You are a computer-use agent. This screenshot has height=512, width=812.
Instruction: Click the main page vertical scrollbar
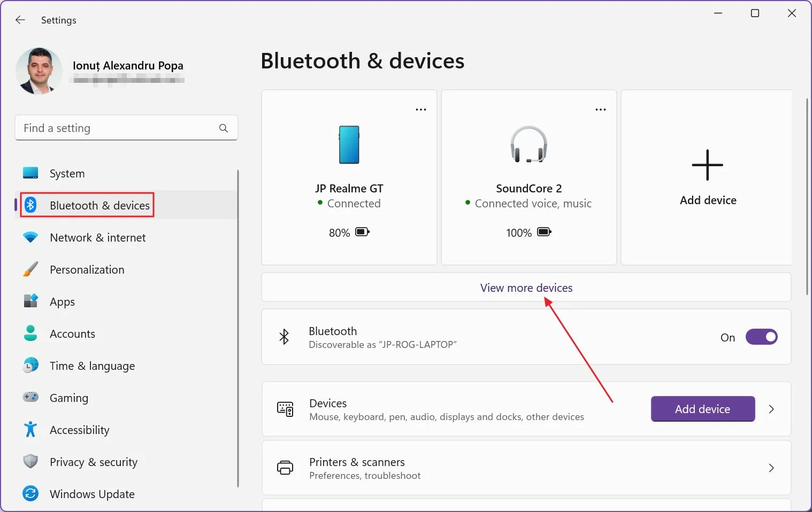[807, 197]
